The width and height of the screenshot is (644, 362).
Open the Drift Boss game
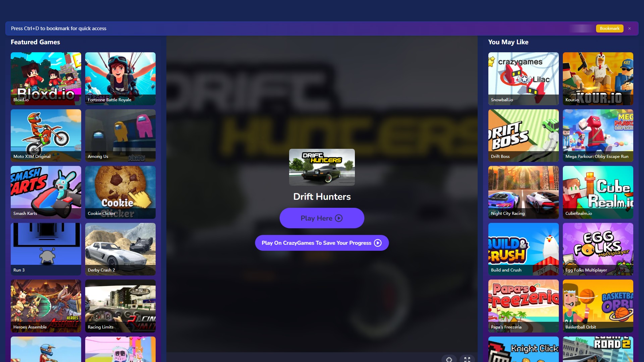point(523,135)
